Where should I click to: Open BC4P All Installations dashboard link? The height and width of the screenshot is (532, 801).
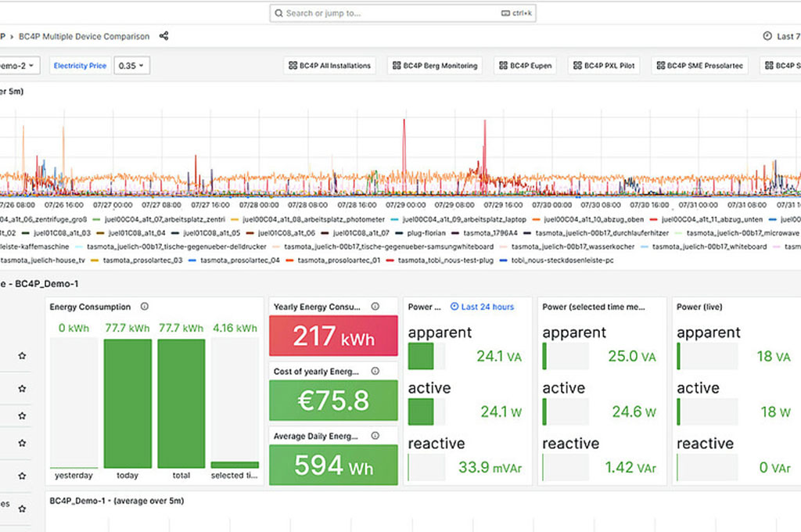coord(329,66)
